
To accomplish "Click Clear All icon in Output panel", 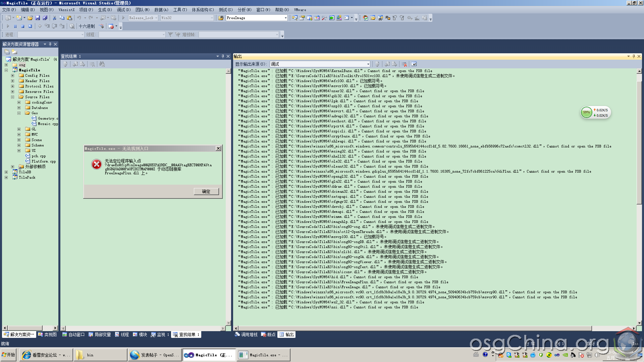I will pyautogui.click(x=404, y=64).
